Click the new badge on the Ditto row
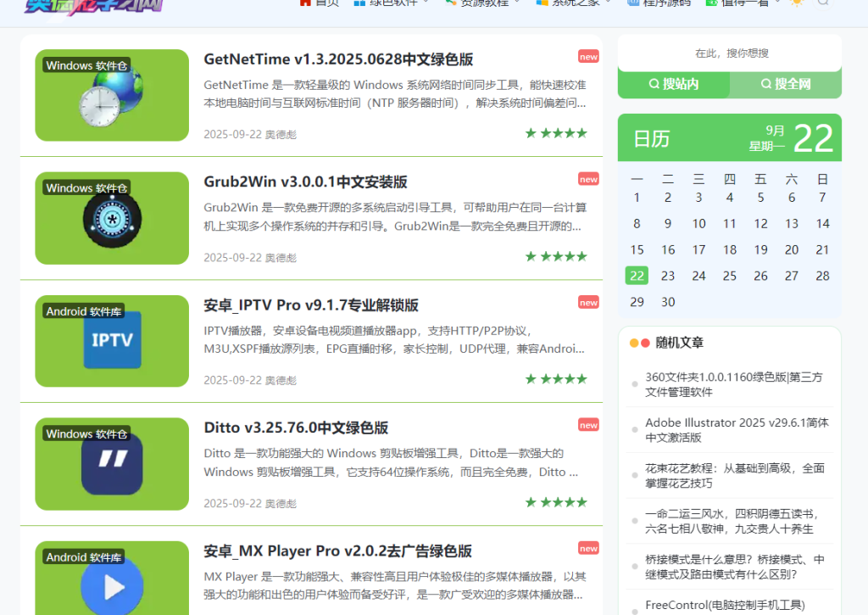This screenshot has height=615, width=868. 588,425
